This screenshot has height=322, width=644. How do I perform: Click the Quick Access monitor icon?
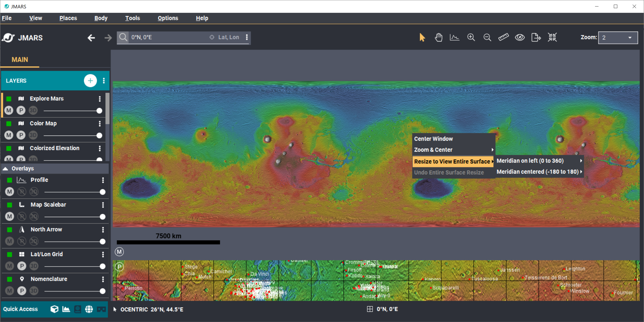pyautogui.click(x=78, y=309)
